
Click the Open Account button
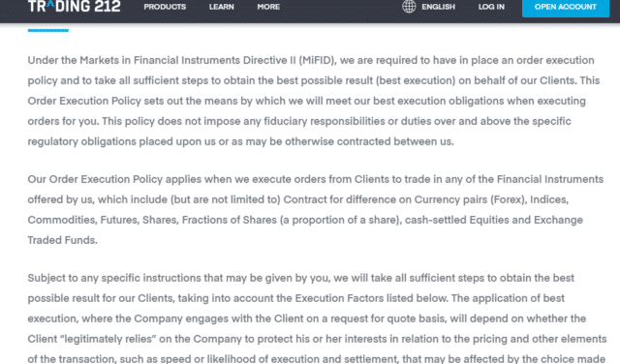coord(566,7)
